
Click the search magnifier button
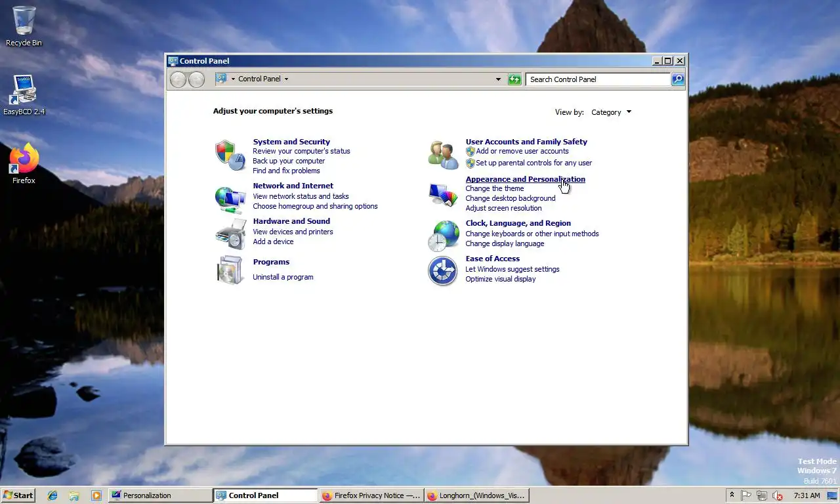(x=678, y=79)
